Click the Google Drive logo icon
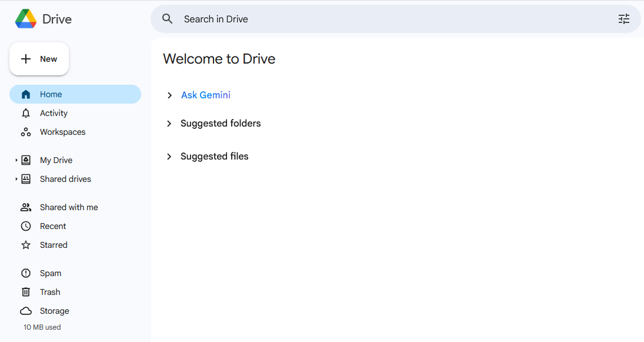 pyautogui.click(x=26, y=19)
